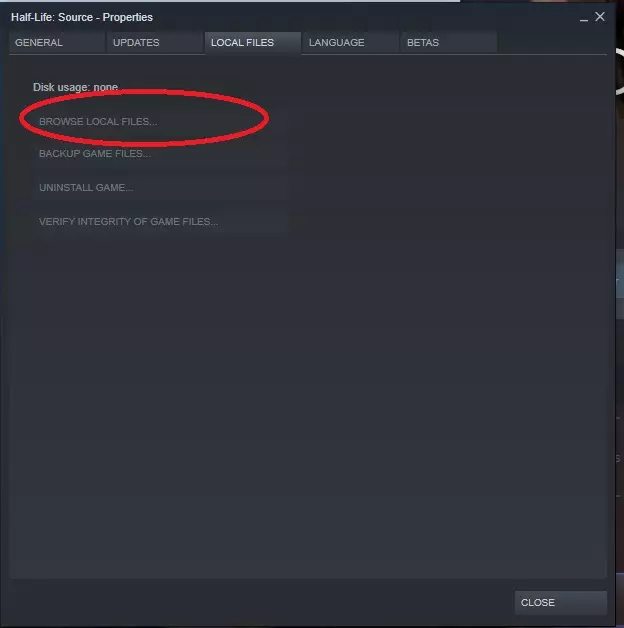Click the blank tab strip right of Betas
624x628 pixels.
pyautogui.click(x=552, y=42)
